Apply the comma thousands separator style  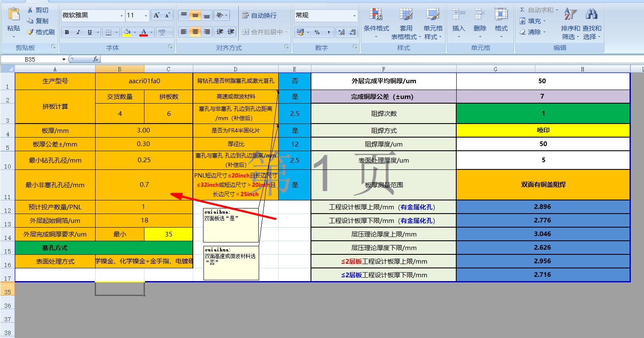328,32
